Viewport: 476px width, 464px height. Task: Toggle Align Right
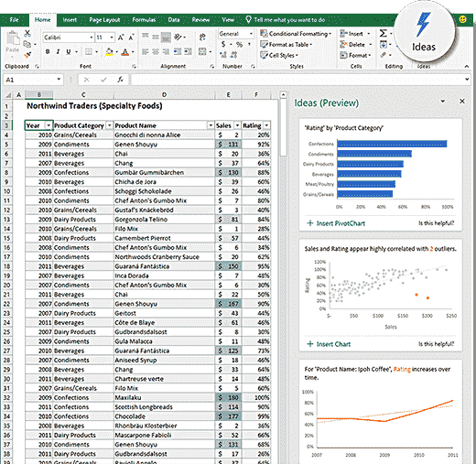click(166, 52)
